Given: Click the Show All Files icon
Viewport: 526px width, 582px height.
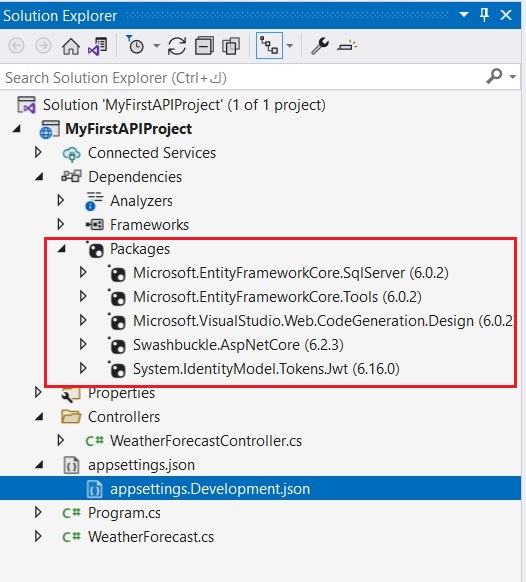Looking at the screenshot, I should click(x=231, y=46).
